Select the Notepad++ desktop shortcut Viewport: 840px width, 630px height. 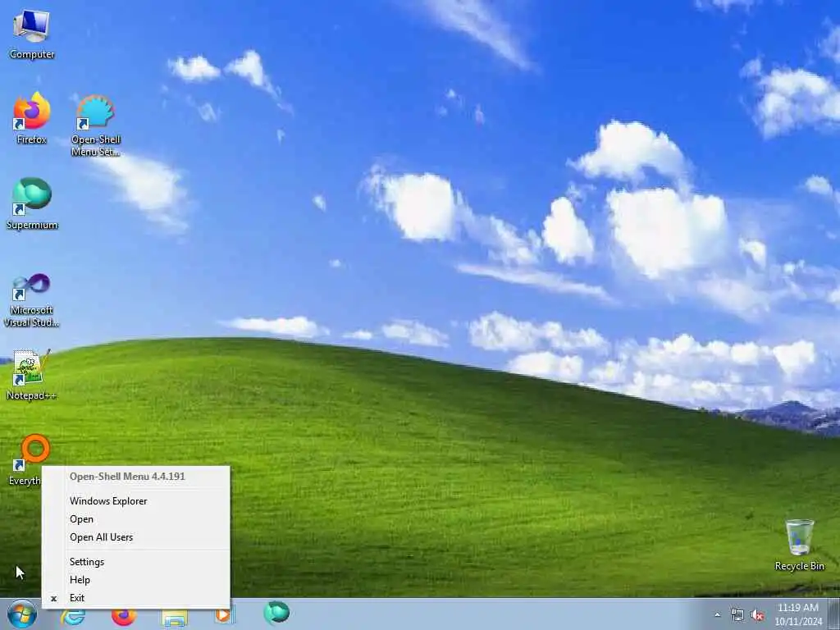point(30,374)
